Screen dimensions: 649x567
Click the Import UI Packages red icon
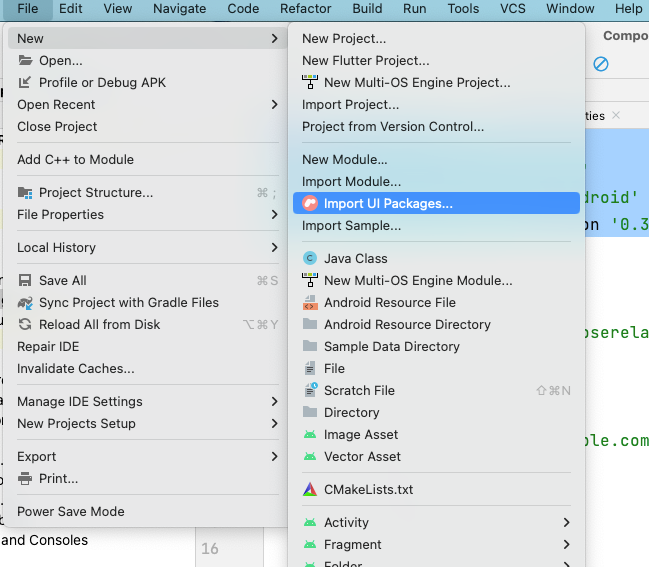[310, 203]
